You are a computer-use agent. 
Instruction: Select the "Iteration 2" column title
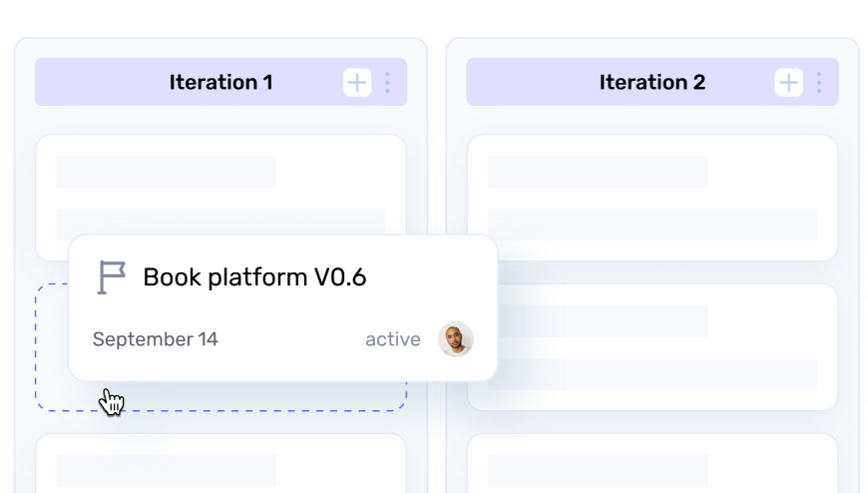click(x=652, y=83)
